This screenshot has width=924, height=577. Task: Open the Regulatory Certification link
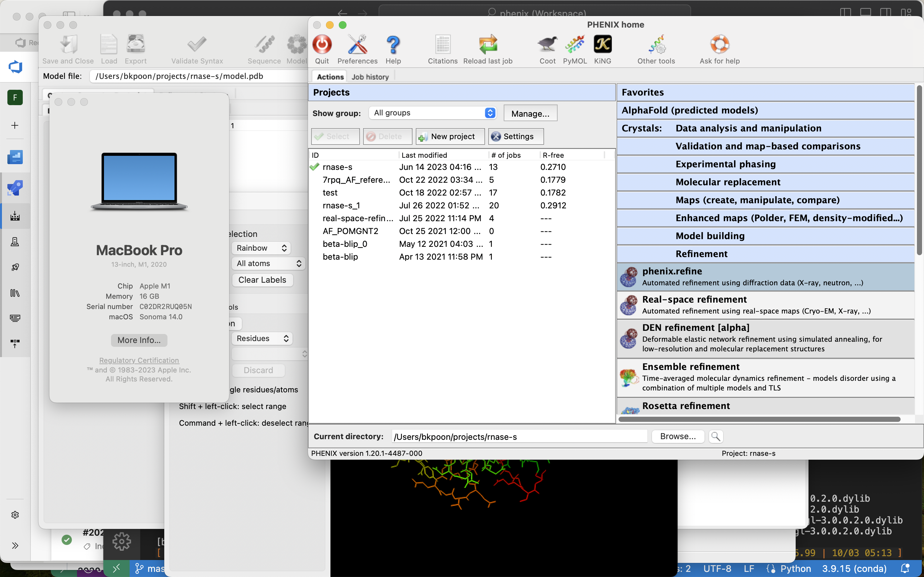139,360
